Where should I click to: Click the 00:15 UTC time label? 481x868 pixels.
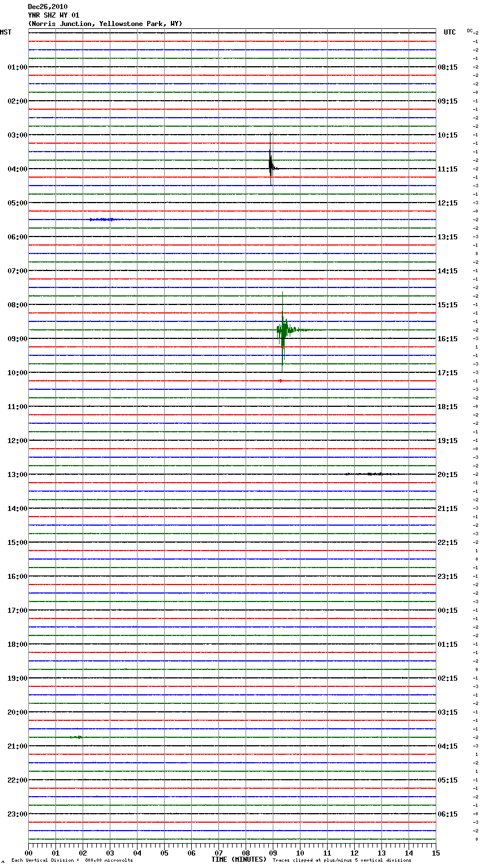click(448, 611)
